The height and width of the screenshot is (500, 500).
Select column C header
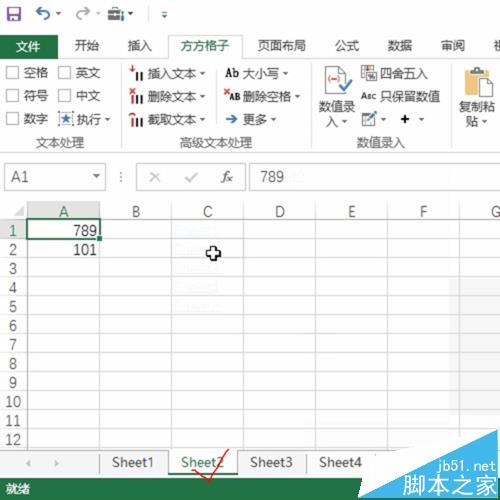tap(208, 211)
